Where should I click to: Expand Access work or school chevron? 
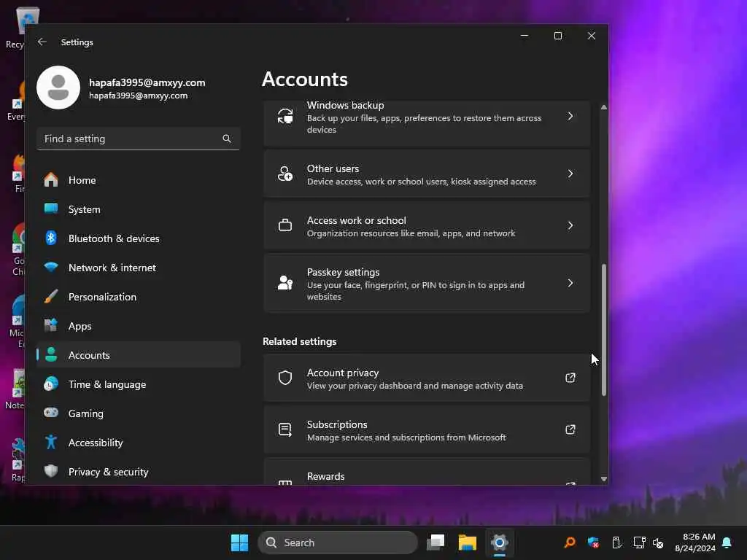pyautogui.click(x=570, y=225)
